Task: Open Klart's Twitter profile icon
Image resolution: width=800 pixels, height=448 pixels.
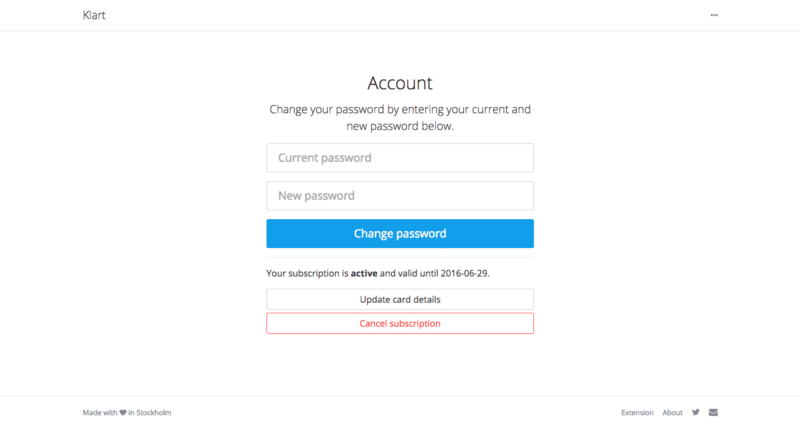Action: click(695, 412)
